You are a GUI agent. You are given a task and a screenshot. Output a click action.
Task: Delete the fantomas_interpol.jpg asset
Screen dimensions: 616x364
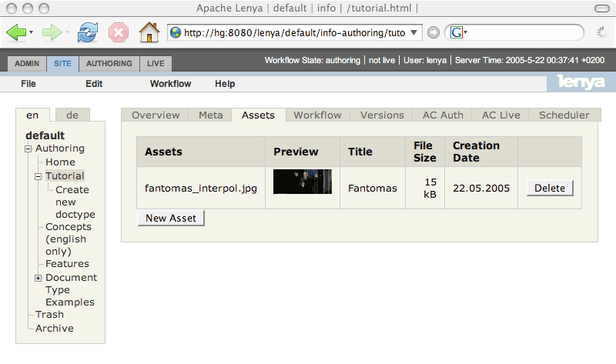549,188
